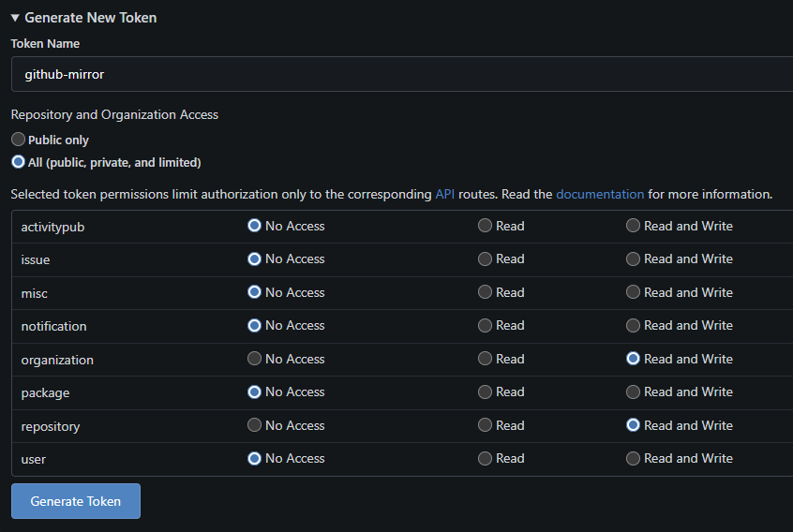Click the Generate Token button
The height and width of the screenshot is (532, 793).
click(76, 501)
